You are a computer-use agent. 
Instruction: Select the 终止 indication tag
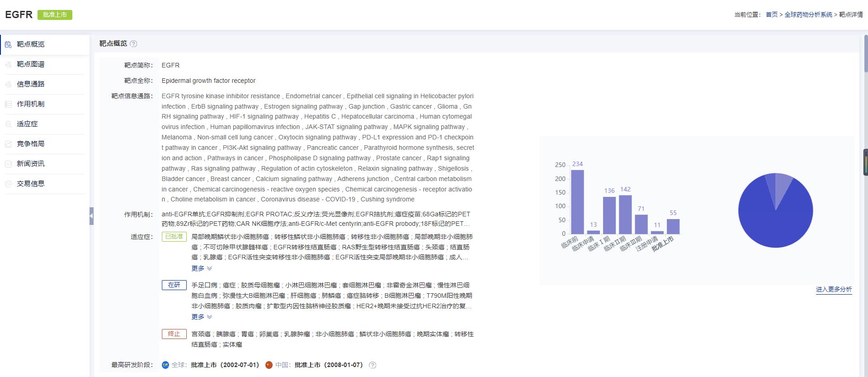tap(174, 334)
